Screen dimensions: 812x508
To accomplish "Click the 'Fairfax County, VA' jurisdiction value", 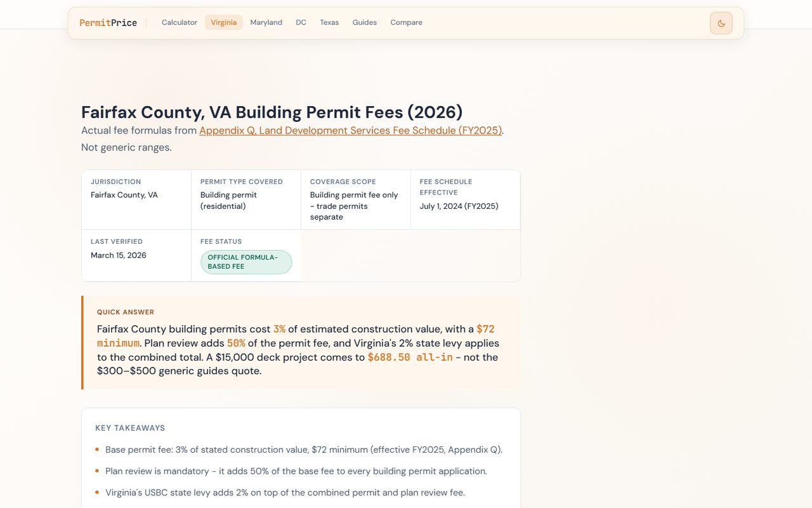I will 124,195.
